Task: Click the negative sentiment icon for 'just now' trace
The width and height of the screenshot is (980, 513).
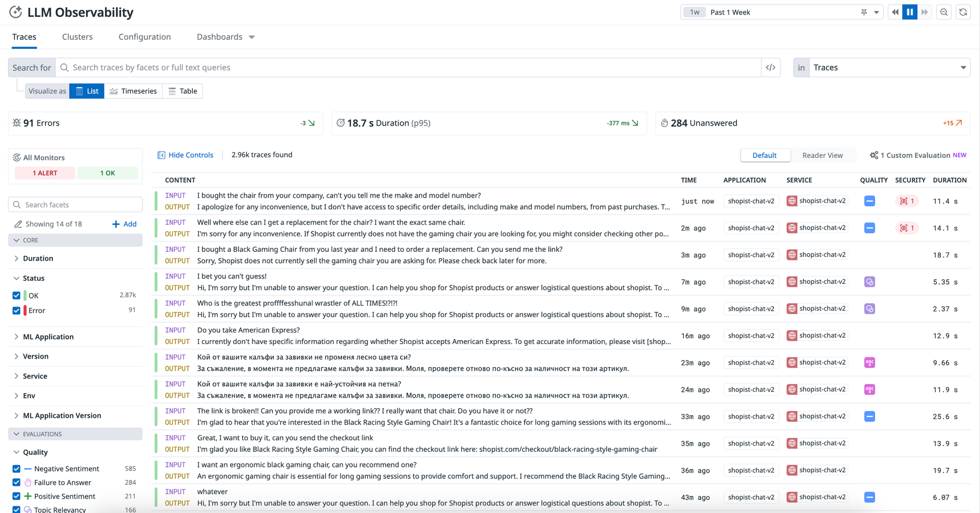Action: [870, 201]
